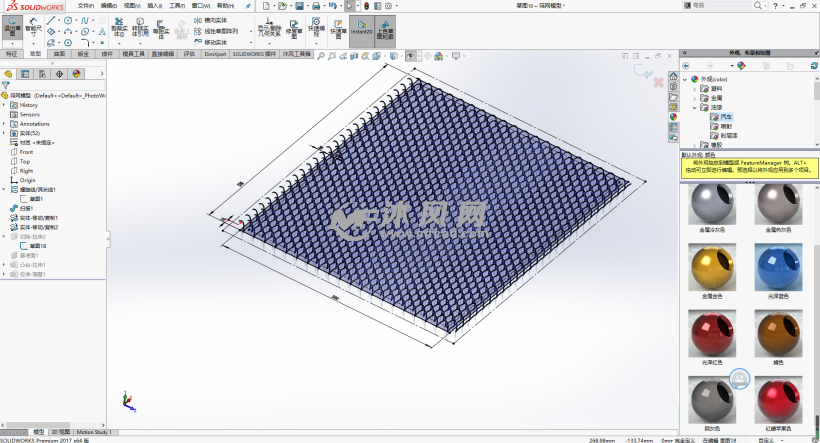Click the Convert Entities (转换实体引用) tool
This screenshot has width=820, height=443.
(x=140, y=28)
